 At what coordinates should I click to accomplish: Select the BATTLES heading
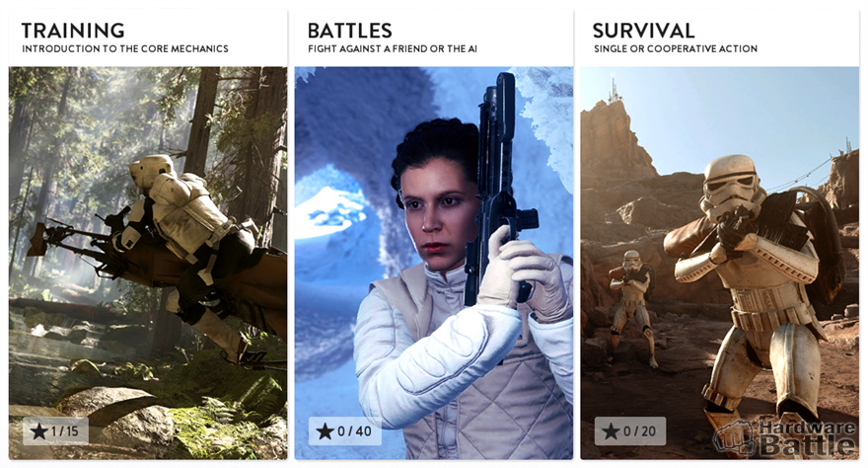(x=350, y=30)
